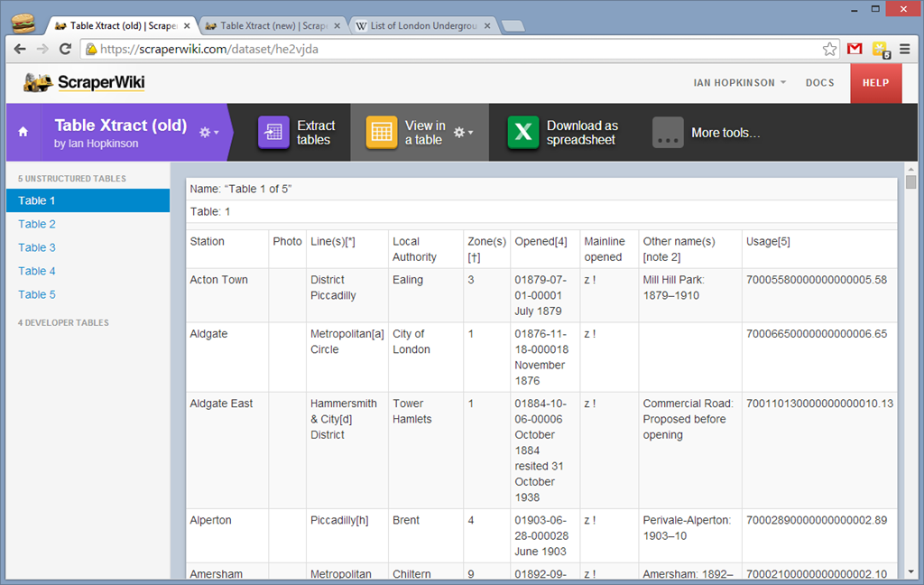Switch to the List of London Underground tab
The image size is (924, 585).
pyautogui.click(x=423, y=26)
